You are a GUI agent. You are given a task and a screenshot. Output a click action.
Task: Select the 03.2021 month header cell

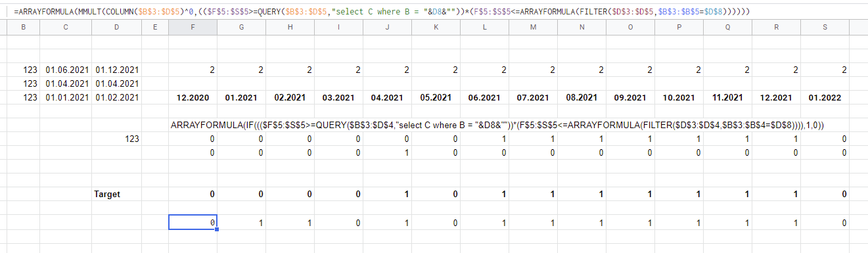[x=339, y=97]
